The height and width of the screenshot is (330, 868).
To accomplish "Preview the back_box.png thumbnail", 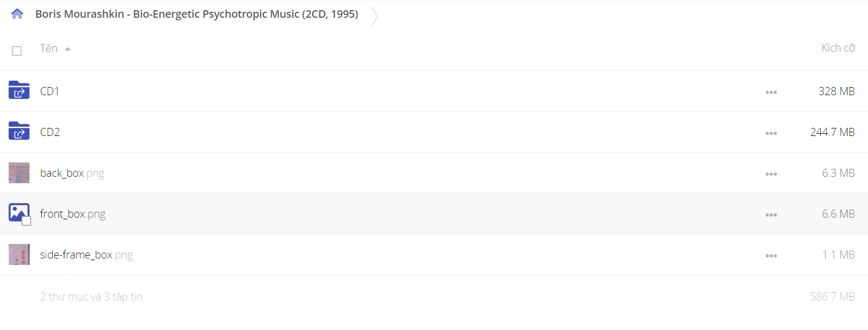I will pyautogui.click(x=19, y=173).
